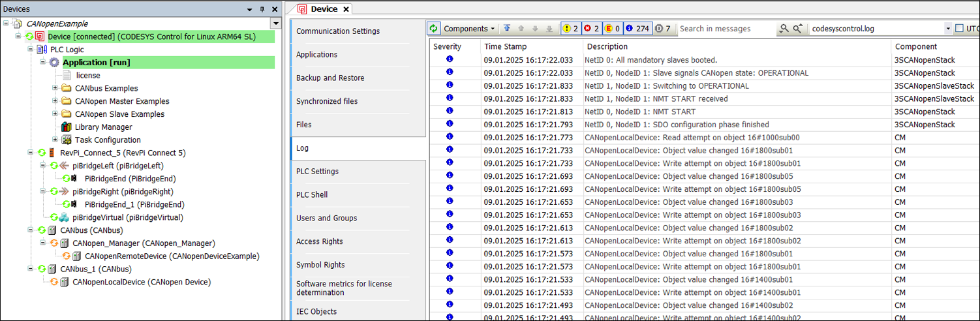Click the red Device icon in tree
This screenshot has height=321, width=980.
[x=40, y=37]
